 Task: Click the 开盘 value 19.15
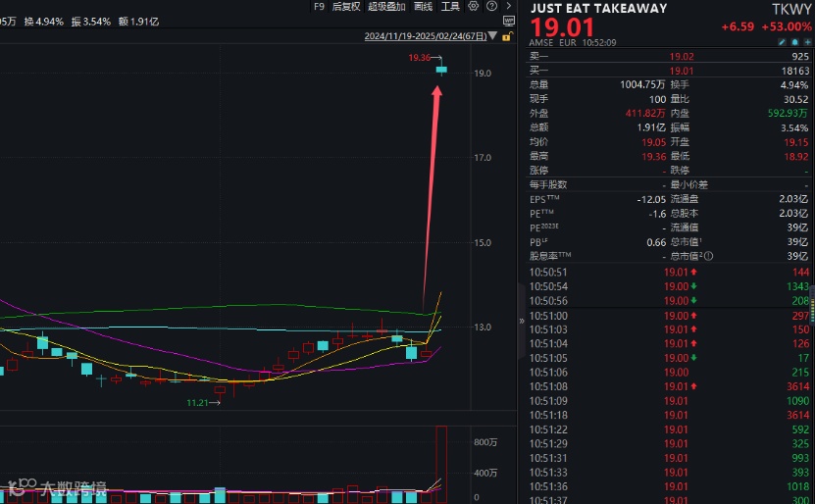pos(796,142)
